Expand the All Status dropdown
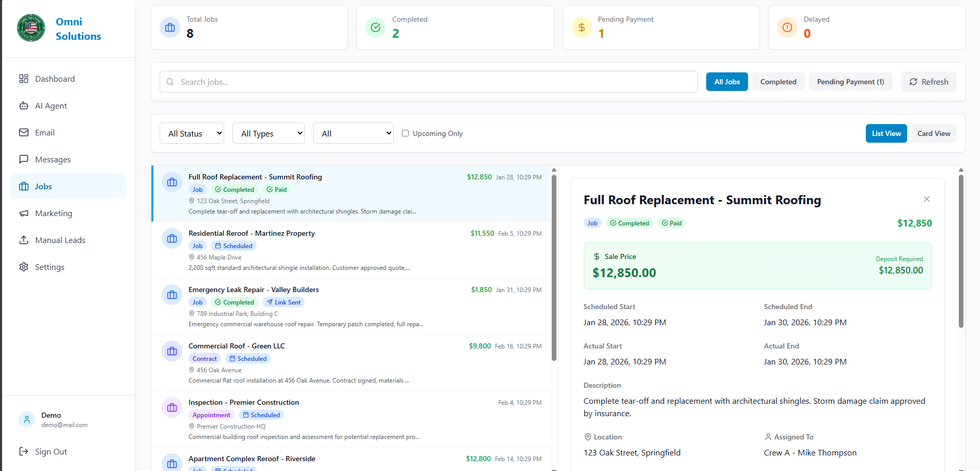Screen dimensions: 980x471 [x=192, y=133]
